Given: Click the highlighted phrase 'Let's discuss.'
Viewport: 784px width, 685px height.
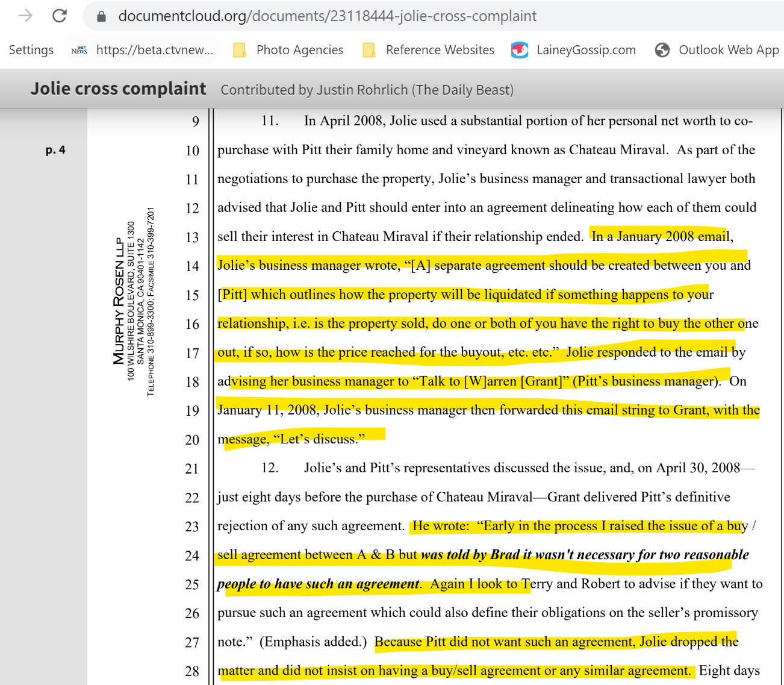Looking at the screenshot, I should (320, 439).
